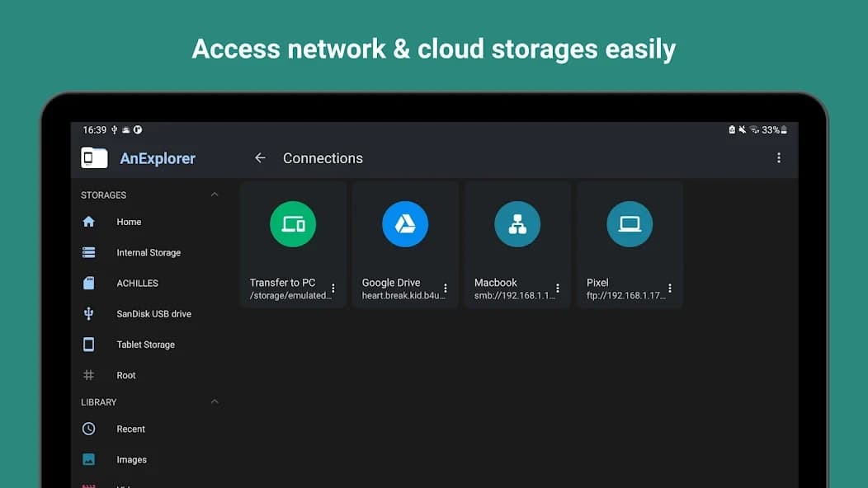Open ACHILLES SD card storage
This screenshot has height=488, width=868.
coord(137,284)
